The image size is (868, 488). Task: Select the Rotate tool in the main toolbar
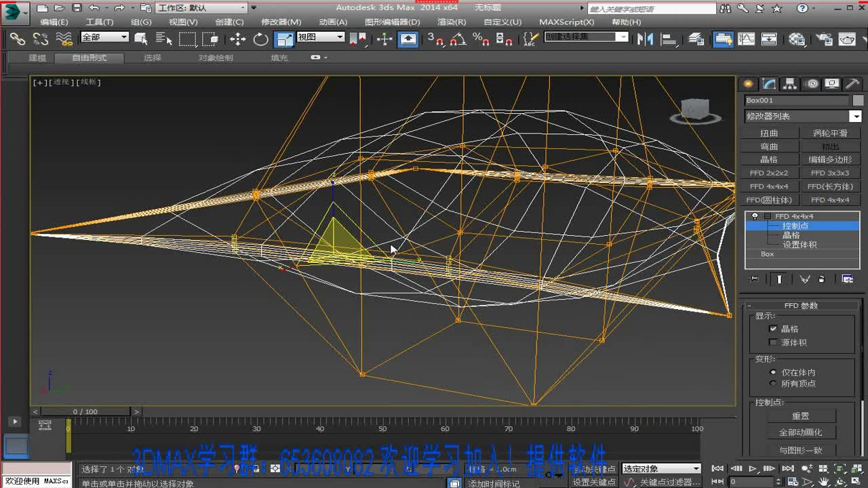(x=261, y=39)
